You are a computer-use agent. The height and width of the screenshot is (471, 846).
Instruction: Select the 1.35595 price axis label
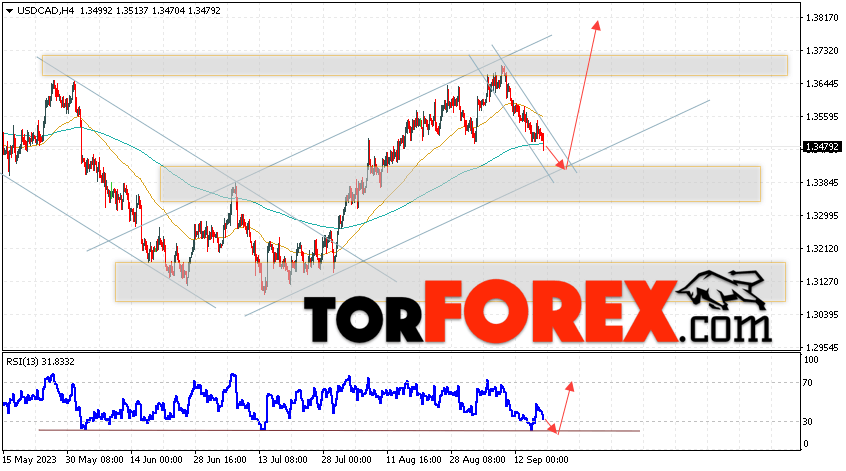point(822,117)
